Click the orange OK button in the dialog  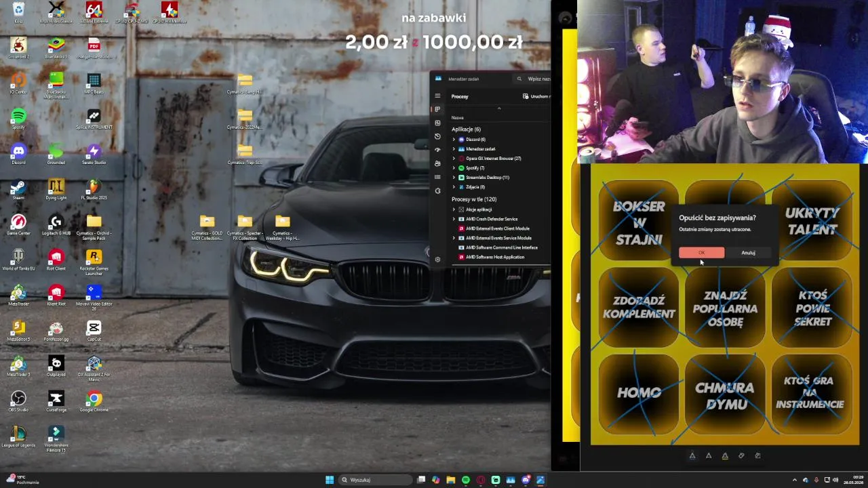701,253
